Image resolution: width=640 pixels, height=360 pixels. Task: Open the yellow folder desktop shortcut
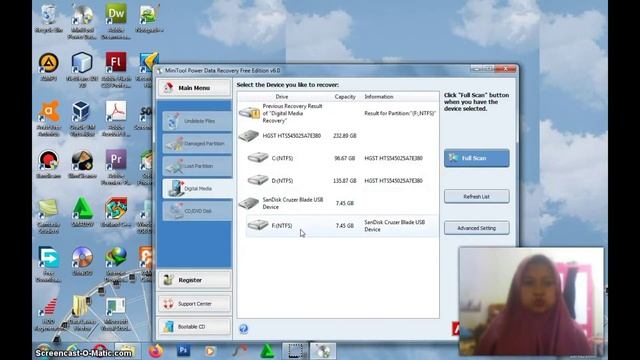click(82, 313)
